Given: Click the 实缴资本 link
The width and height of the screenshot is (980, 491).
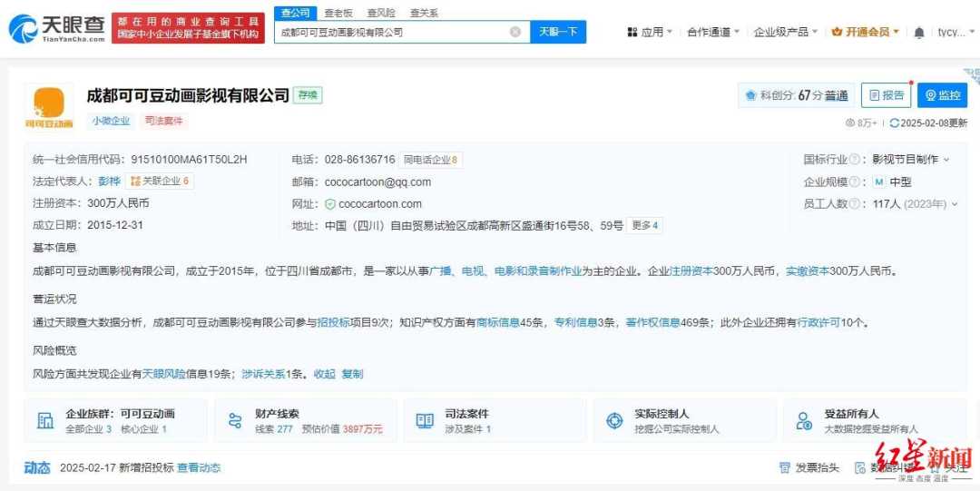Looking at the screenshot, I should pyautogui.click(x=807, y=271).
